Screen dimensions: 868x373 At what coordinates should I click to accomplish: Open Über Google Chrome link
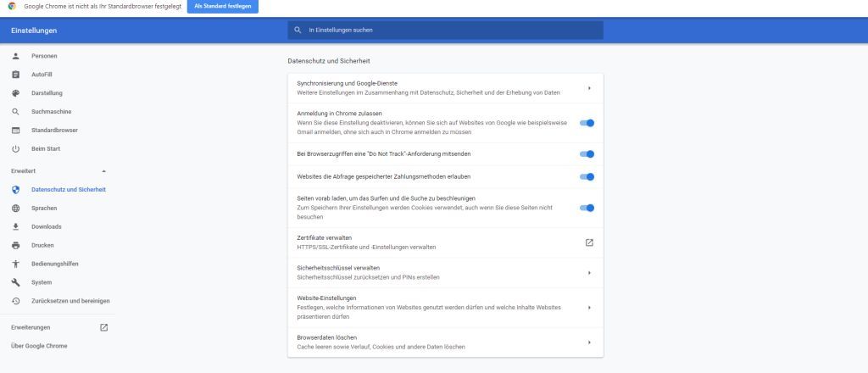click(x=39, y=346)
